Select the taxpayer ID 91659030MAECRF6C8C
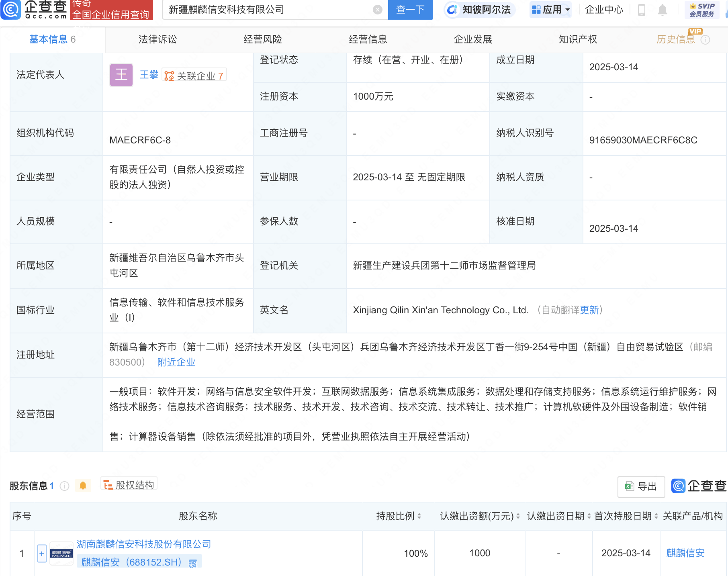 [643, 140]
